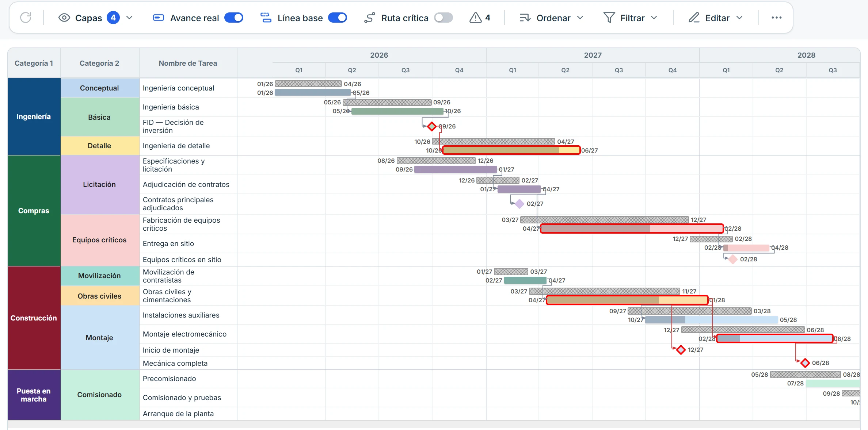868x430 pixels.
Task: Select the Compras category cell
Action: (34, 211)
